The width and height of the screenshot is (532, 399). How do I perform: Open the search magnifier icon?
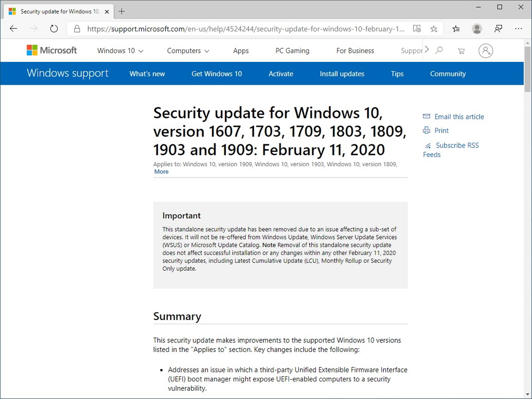pos(439,50)
